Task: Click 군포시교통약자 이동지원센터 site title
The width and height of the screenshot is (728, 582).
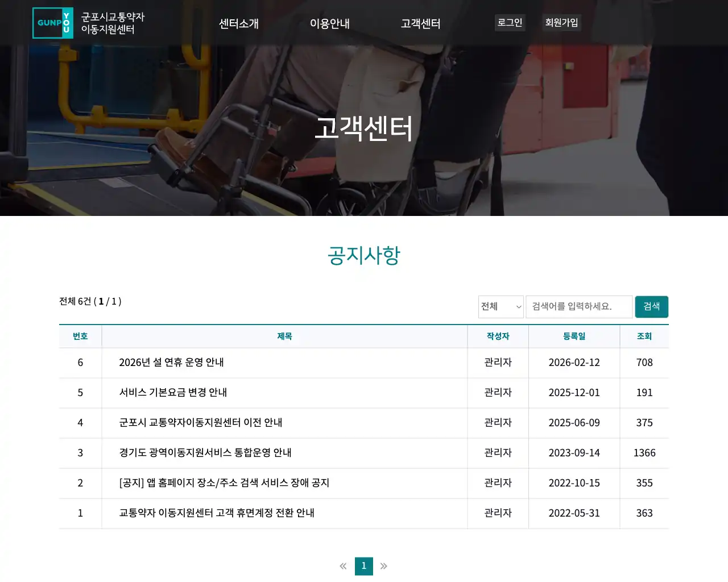Action: pos(113,23)
